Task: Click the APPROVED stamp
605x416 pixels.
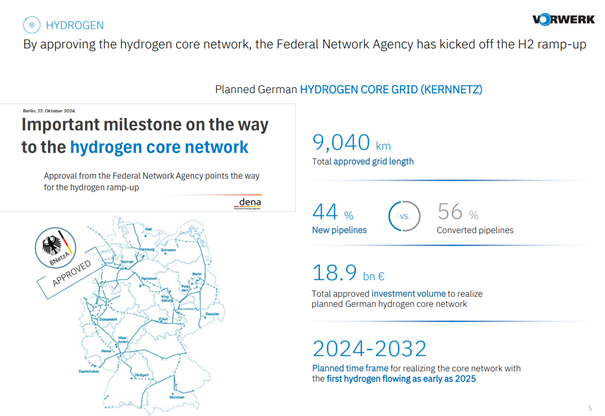Action: [69, 274]
